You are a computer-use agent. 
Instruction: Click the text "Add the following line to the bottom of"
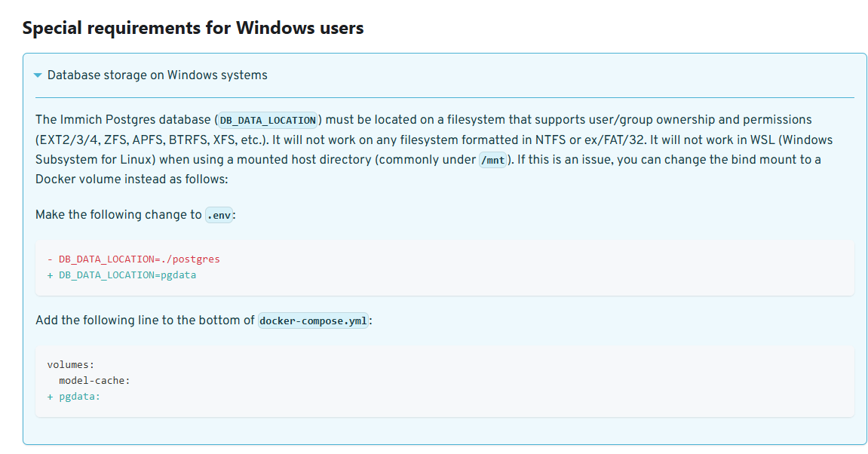coord(145,321)
